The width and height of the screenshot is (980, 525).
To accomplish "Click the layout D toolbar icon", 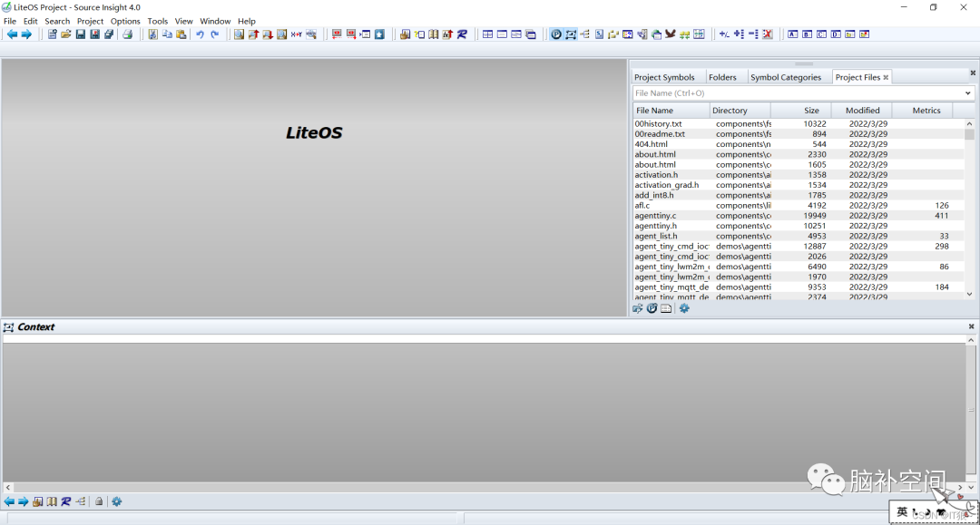I will 836,34.
